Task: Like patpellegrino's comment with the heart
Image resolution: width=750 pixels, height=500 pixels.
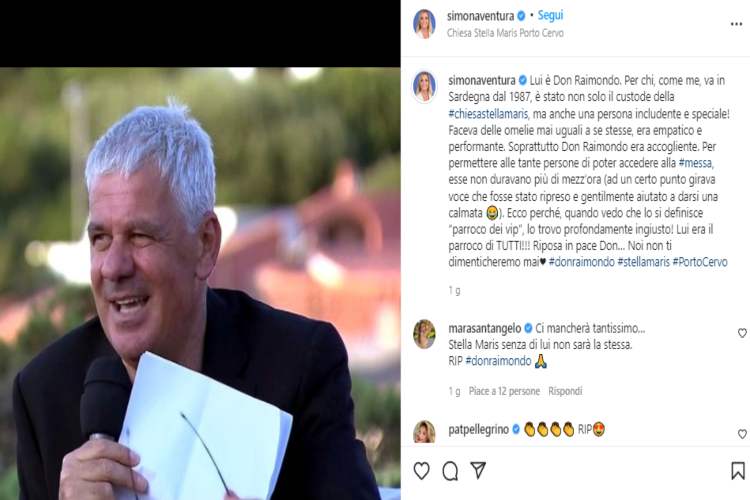Action: pyautogui.click(x=742, y=434)
